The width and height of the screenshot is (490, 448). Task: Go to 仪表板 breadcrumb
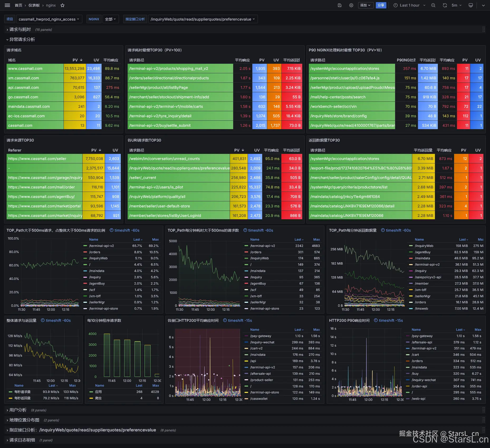pyautogui.click(x=34, y=5)
